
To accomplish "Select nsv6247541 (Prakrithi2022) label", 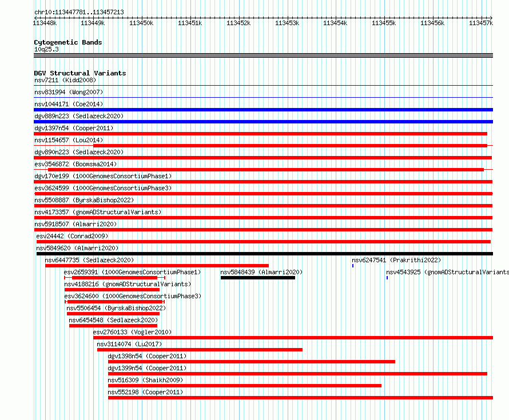I will tap(396, 260).
